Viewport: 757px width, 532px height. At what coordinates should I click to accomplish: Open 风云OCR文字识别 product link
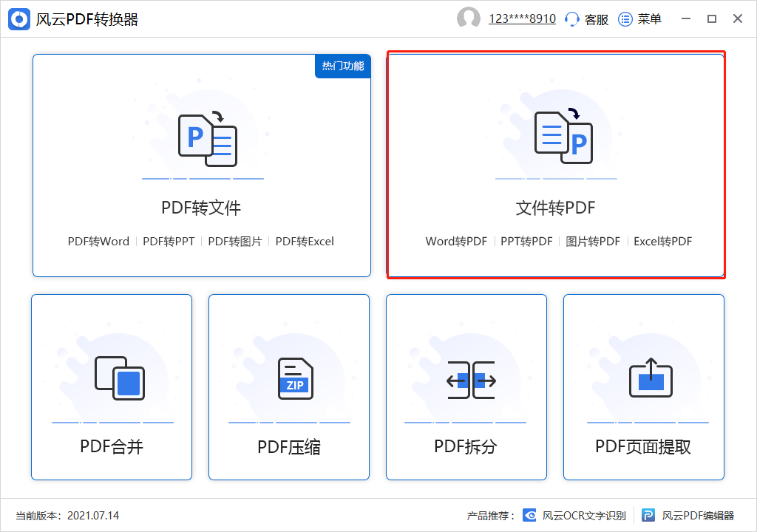click(584, 516)
